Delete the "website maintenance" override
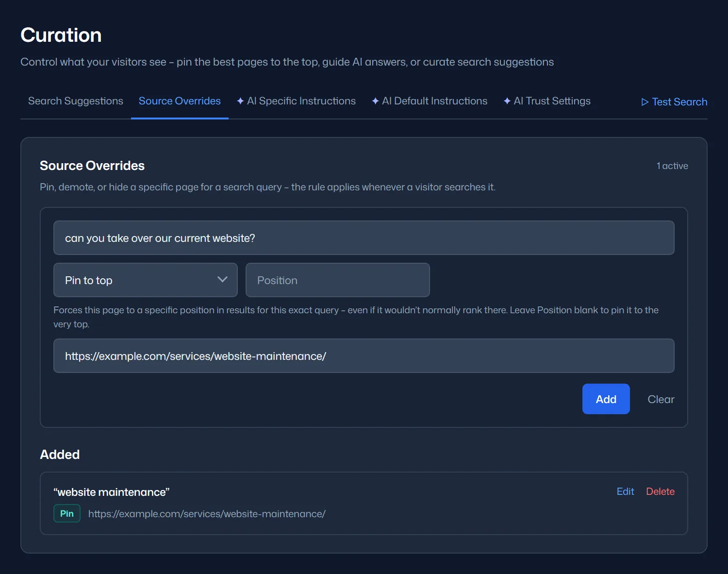 click(661, 491)
